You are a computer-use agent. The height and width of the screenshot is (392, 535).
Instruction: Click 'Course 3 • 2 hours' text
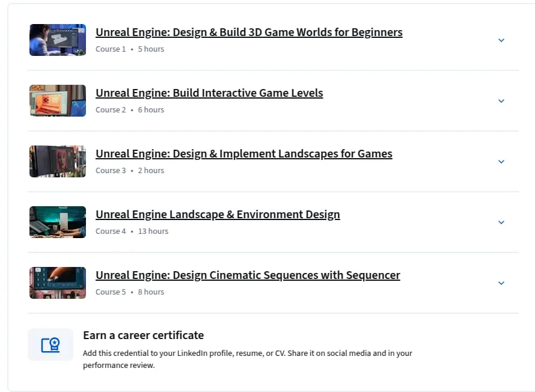click(x=130, y=171)
